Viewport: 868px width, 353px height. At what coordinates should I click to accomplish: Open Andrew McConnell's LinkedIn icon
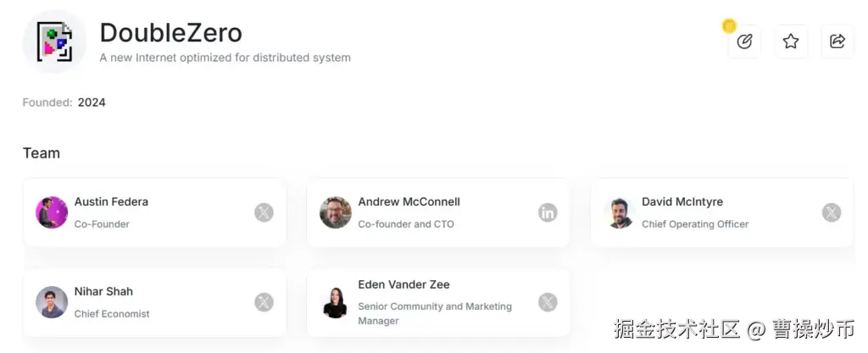point(548,212)
